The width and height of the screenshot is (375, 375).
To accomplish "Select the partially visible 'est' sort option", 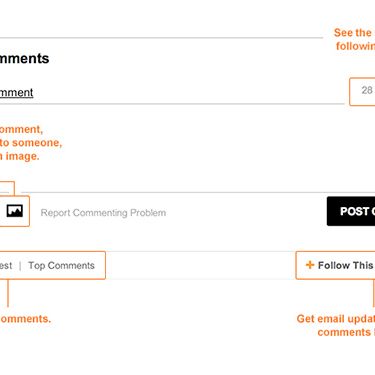I will coord(6,266).
